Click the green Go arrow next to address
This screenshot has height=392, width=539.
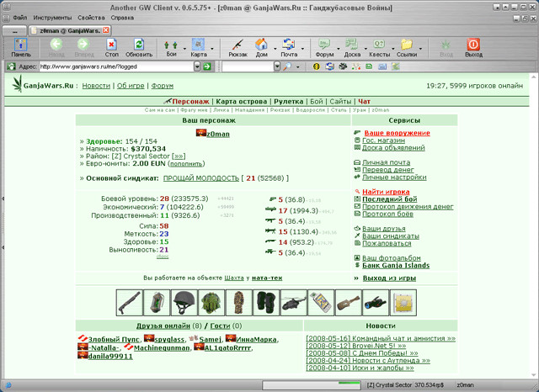(207, 66)
